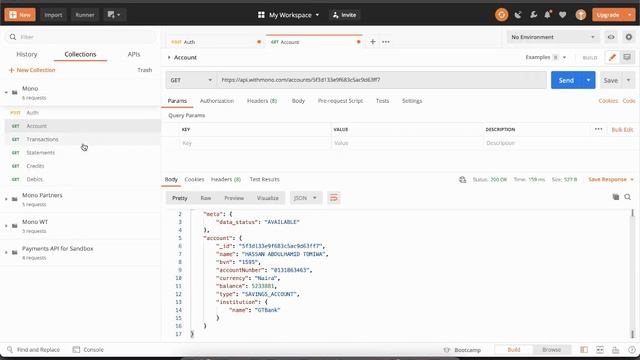Expand Payments API for Sandbox collection
This screenshot has width=640, height=360.
[x=6, y=252]
